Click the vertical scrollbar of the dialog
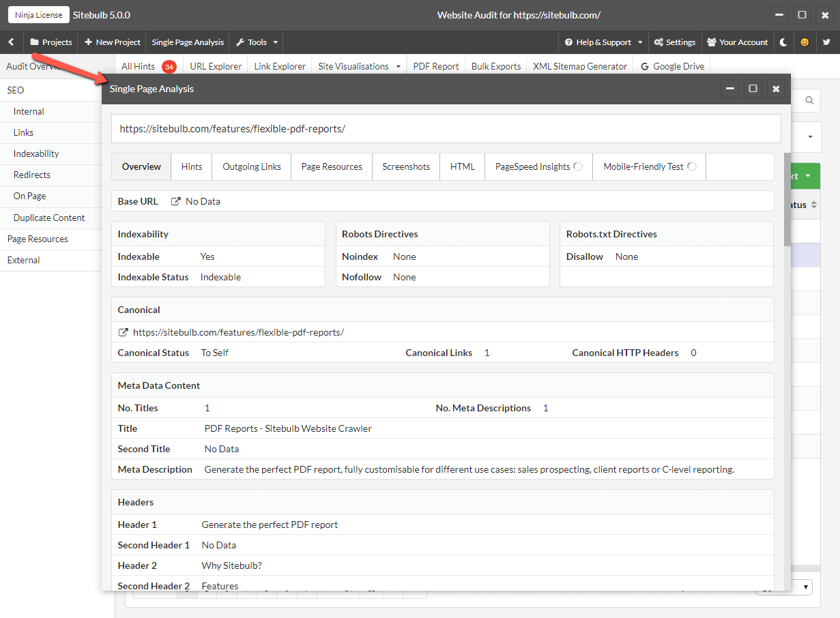840x618 pixels. [787, 199]
